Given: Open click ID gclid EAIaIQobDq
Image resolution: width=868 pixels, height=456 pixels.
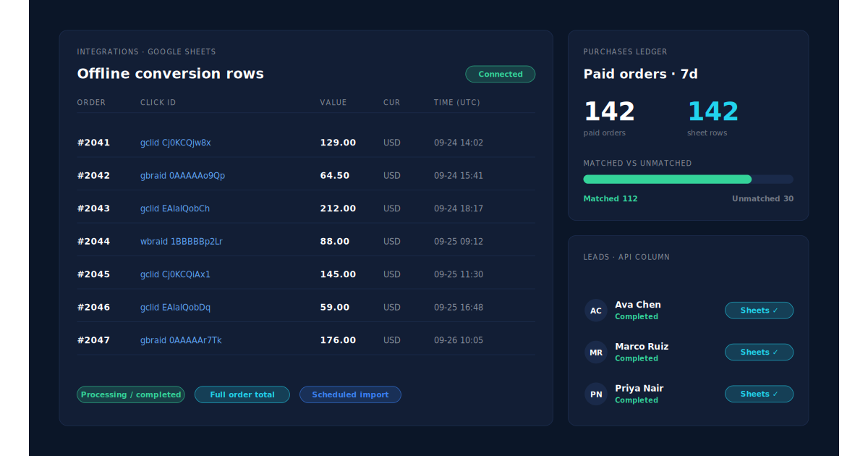Looking at the screenshot, I should click(175, 307).
